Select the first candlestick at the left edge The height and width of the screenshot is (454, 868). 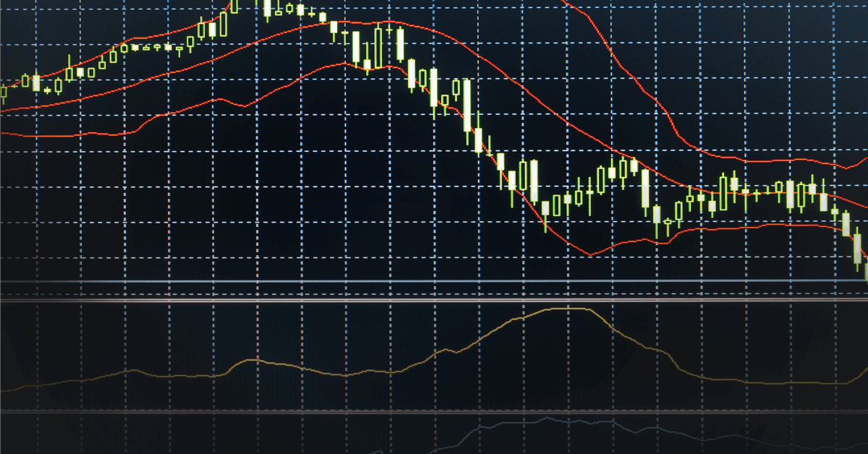3,94
